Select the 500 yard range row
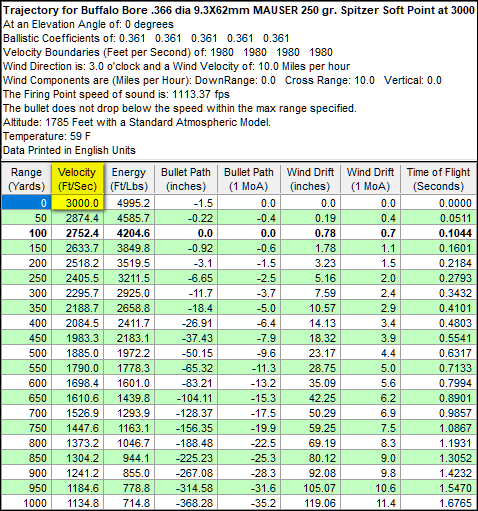The image size is (478, 511). (239, 353)
